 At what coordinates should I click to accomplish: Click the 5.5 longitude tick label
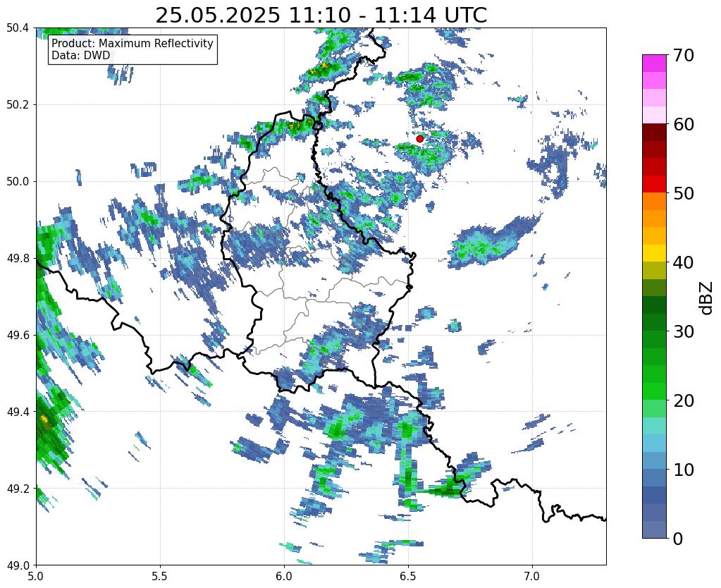click(x=160, y=576)
